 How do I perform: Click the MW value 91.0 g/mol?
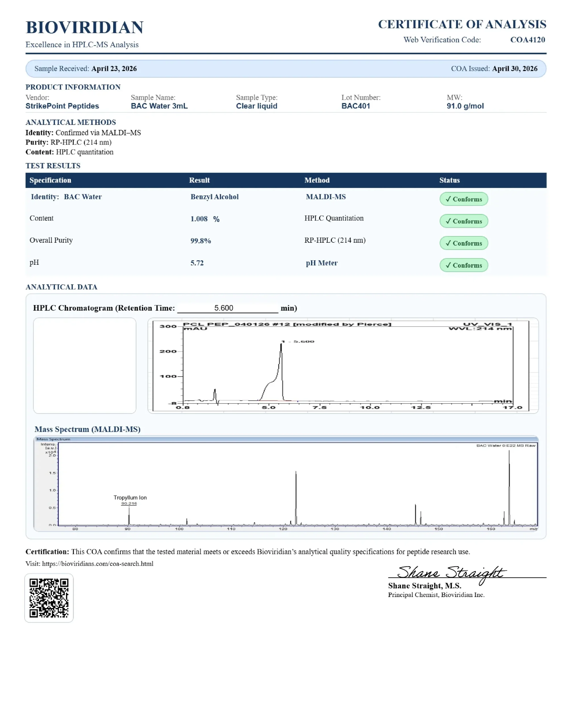click(465, 106)
